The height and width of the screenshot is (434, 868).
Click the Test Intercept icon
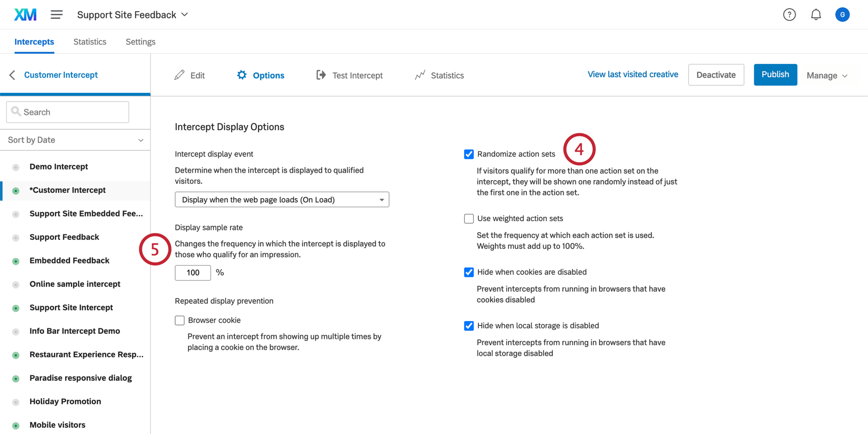coord(321,75)
